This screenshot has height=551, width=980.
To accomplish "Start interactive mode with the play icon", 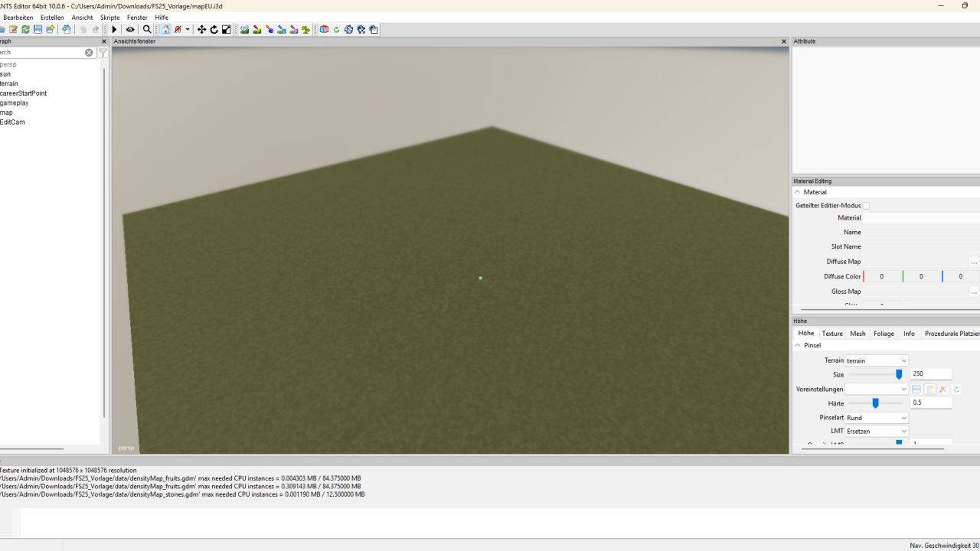I will click(x=113, y=30).
